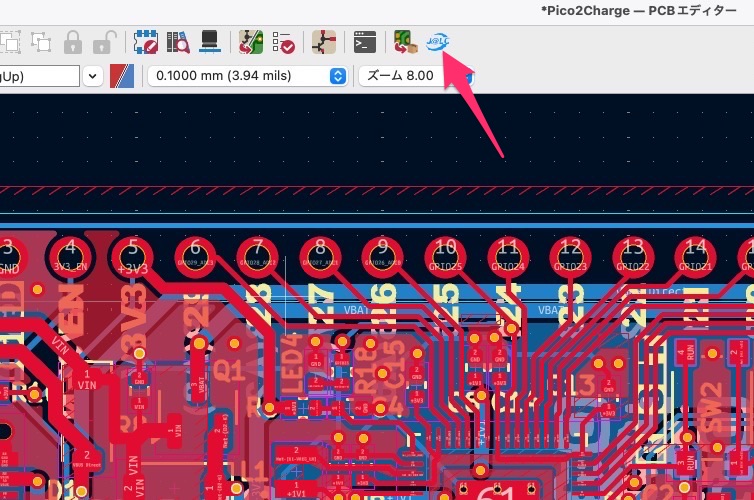Open the Schematic Editor icon
The height and width of the screenshot is (500, 754).
tap(324, 42)
